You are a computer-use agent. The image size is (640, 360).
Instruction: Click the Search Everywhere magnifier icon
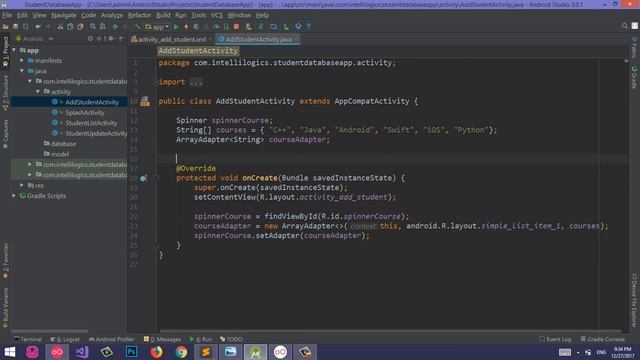(624, 26)
